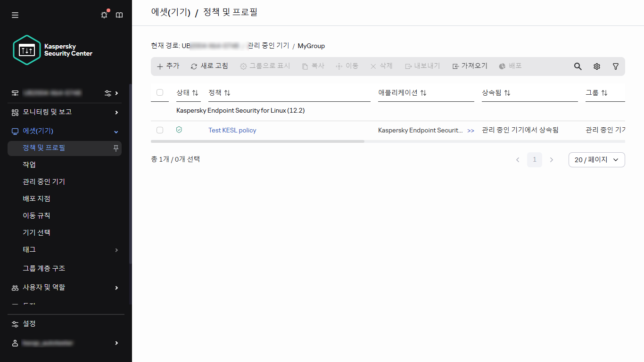Screen dimensions: 644x362
Task: Open the 설정 sidebar menu
Action: click(29, 324)
